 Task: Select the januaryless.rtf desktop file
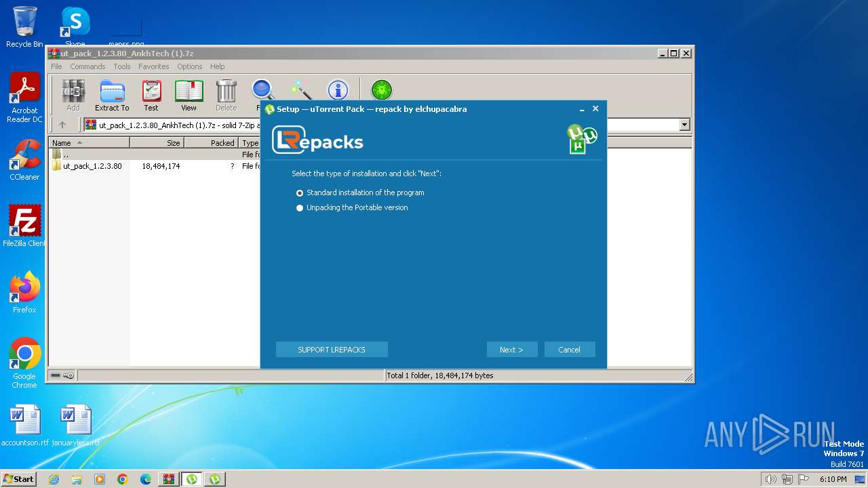pyautogui.click(x=75, y=426)
